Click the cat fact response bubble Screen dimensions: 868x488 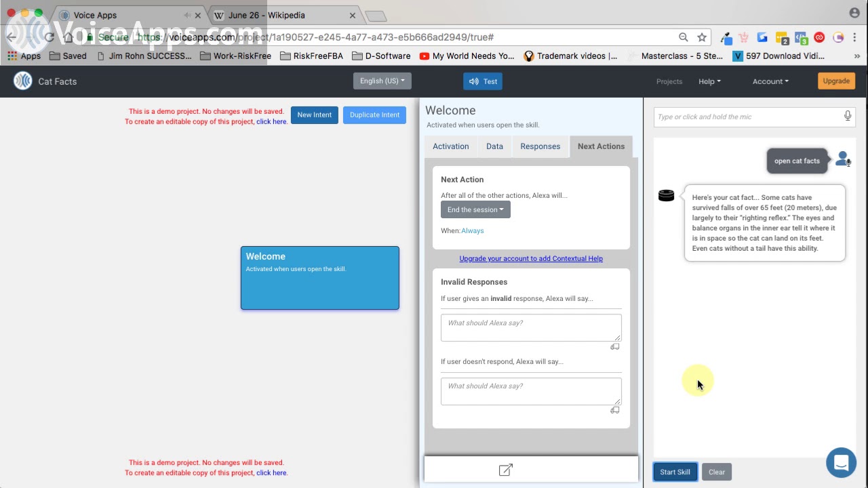pos(765,223)
